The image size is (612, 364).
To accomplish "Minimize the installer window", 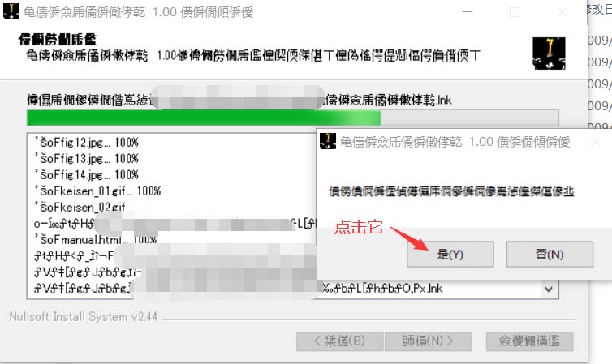I will tap(468, 12).
